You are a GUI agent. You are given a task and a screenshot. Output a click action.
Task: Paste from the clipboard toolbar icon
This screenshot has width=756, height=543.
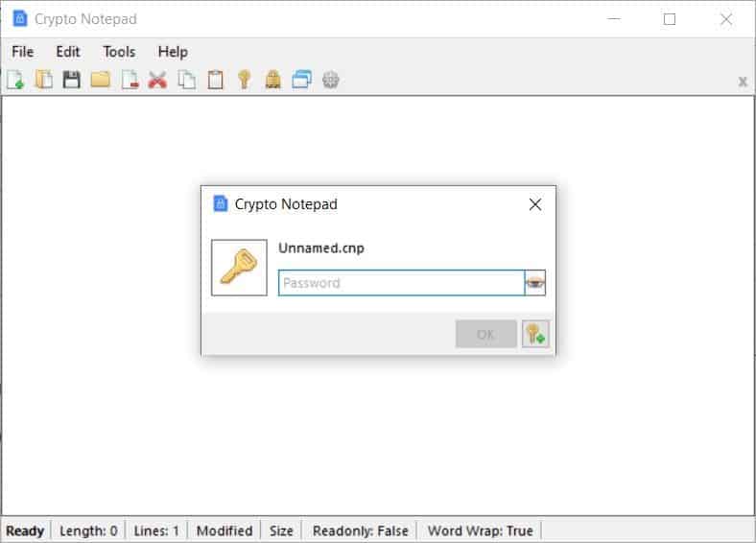(216, 80)
